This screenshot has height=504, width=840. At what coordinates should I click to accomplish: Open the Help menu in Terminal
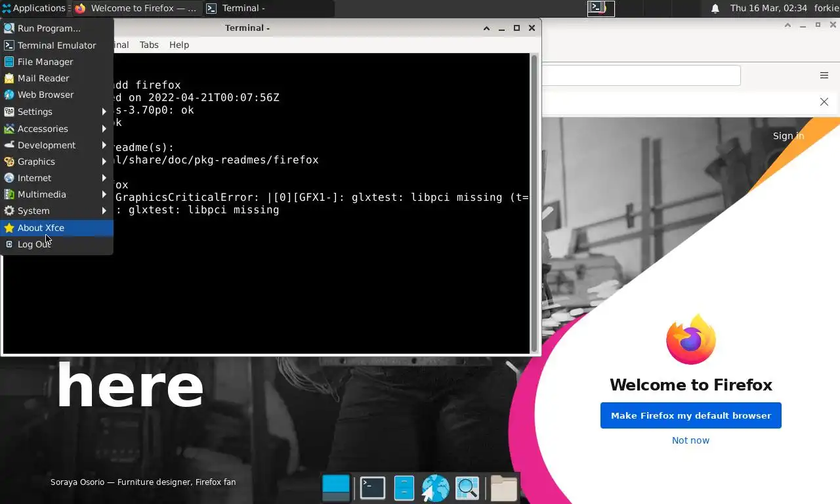pos(179,45)
